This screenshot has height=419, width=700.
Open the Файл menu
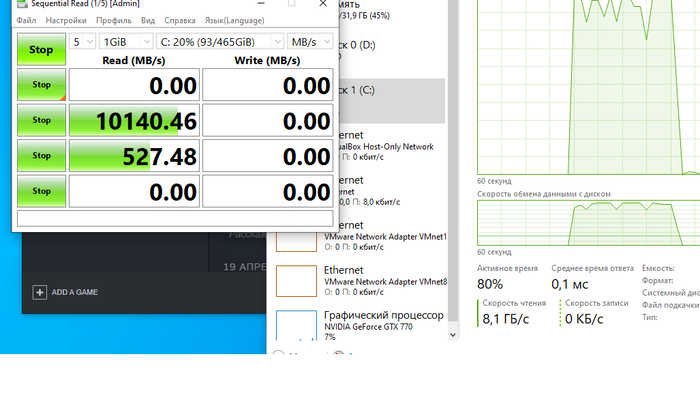[x=27, y=20]
